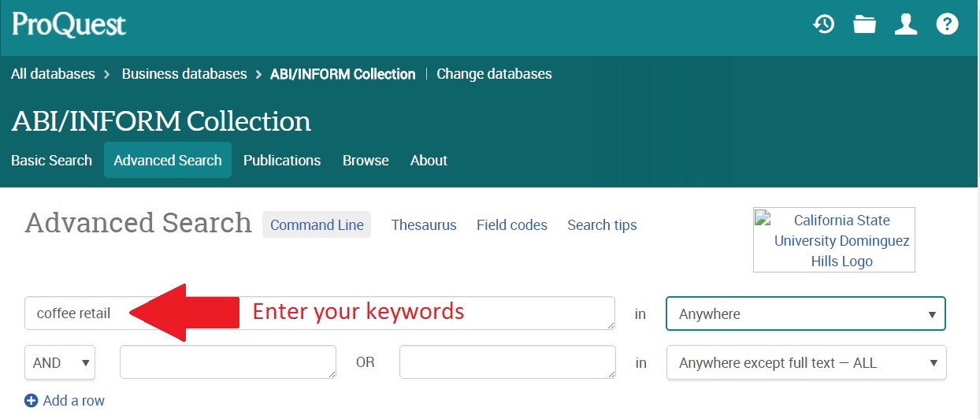Open the My Research folder icon
The width and height of the screenshot is (980, 419).
click(x=864, y=24)
